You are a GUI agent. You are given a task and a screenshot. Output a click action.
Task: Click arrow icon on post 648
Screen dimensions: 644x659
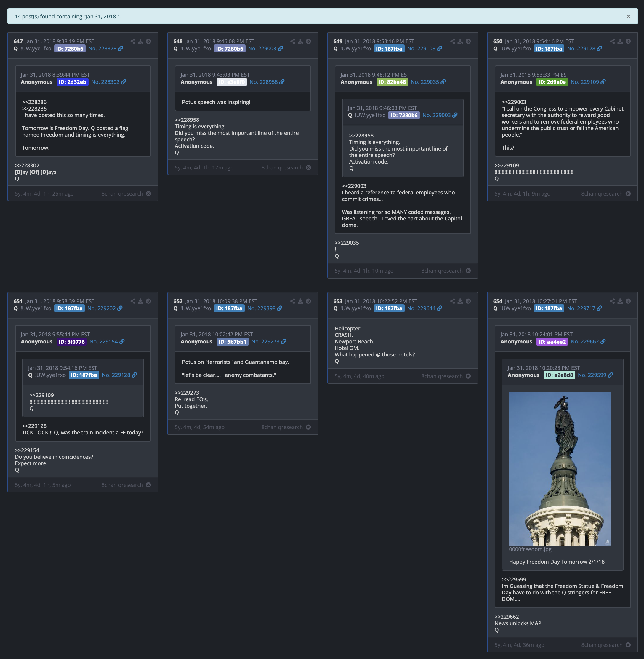pos(308,41)
